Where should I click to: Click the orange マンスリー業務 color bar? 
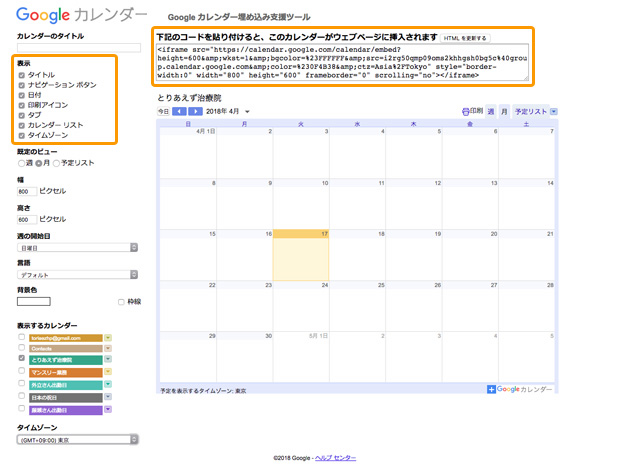(66, 372)
